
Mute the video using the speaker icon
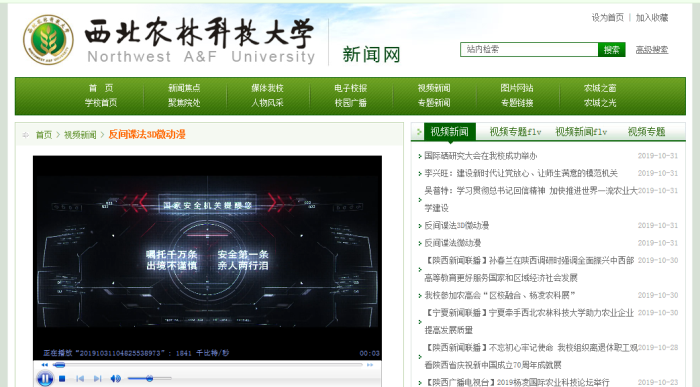point(115,379)
